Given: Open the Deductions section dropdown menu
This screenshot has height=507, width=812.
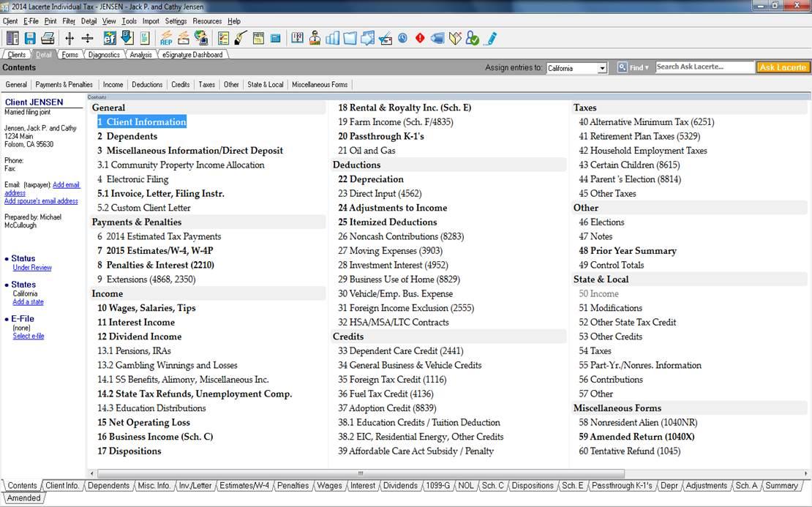Looking at the screenshot, I should pyautogui.click(x=147, y=84).
